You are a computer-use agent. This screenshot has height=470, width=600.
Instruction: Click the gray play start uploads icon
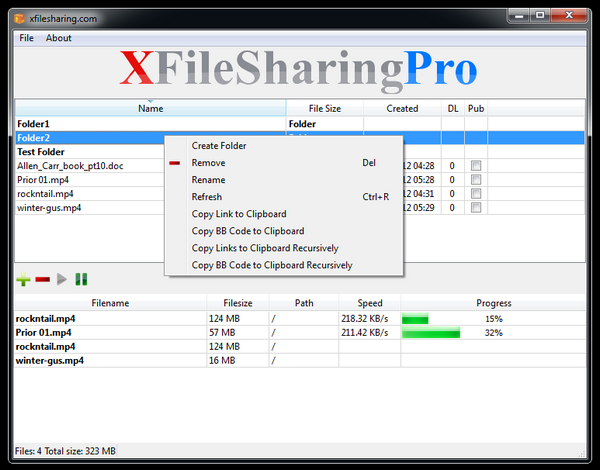pyautogui.click(x=62, y=279)
